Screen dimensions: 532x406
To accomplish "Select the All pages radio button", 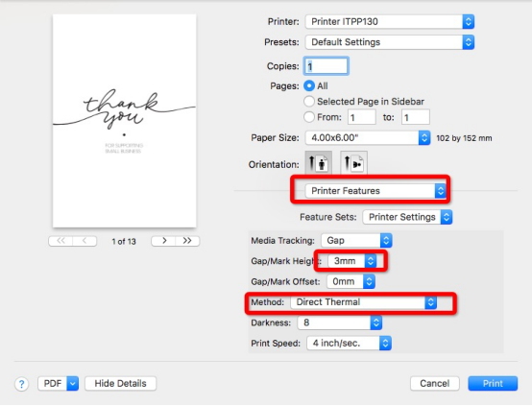I will tap(309, 85).
